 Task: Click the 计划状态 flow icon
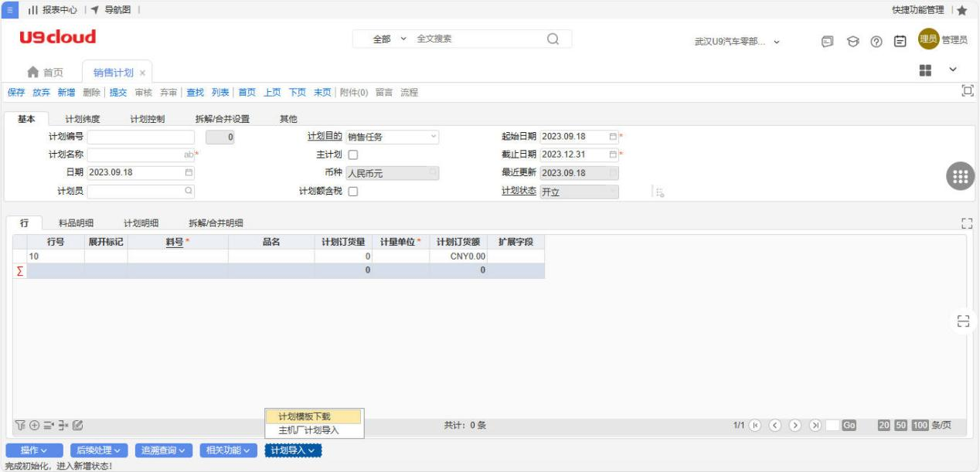[x=660, y=192]
